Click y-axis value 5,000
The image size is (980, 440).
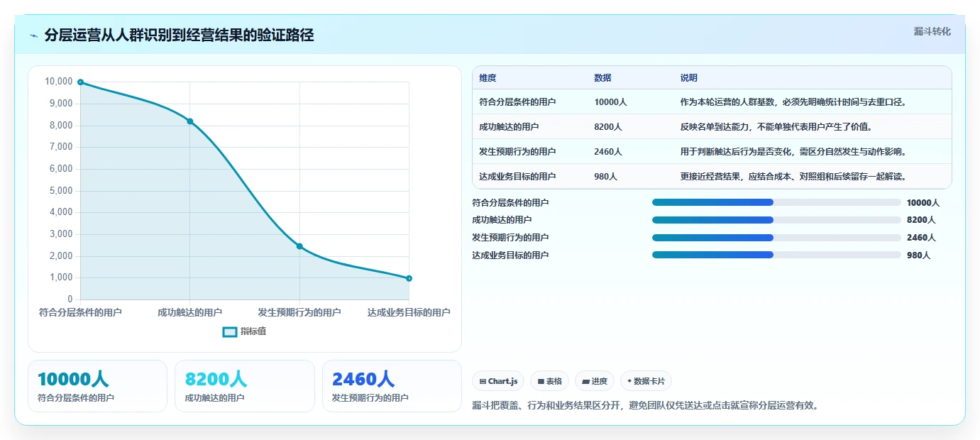(61, 190)
